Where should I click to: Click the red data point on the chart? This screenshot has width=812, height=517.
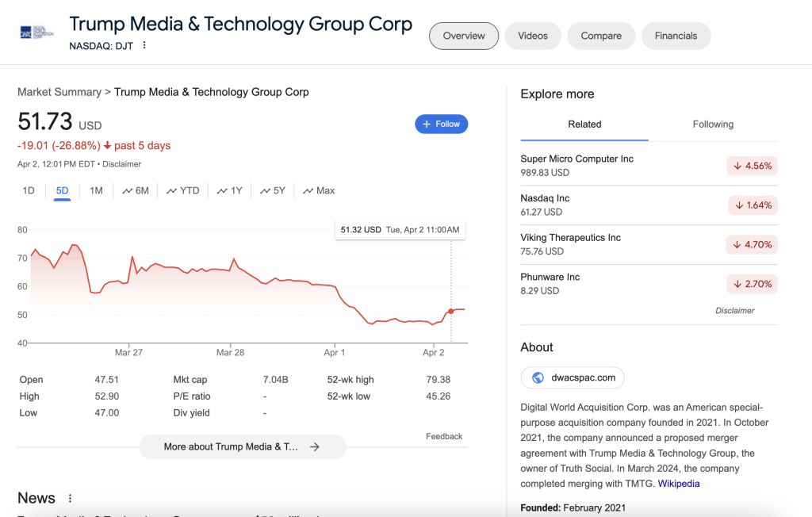click(451, 312)
